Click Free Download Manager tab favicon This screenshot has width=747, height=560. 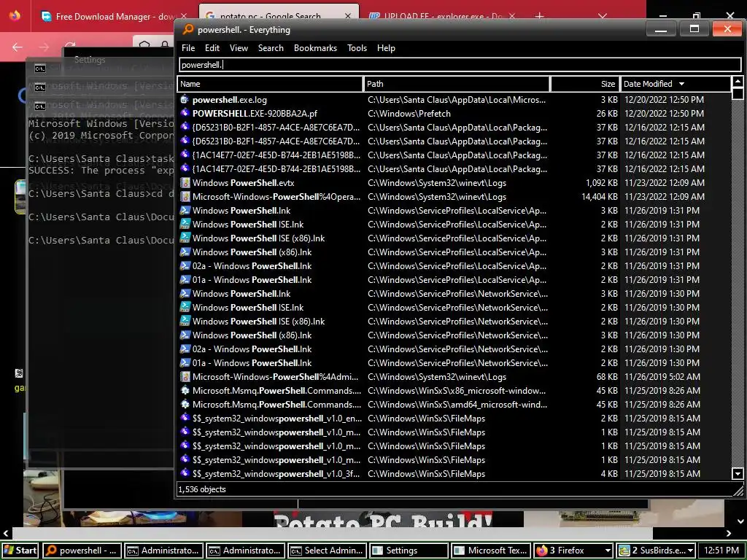coord(46,16)
